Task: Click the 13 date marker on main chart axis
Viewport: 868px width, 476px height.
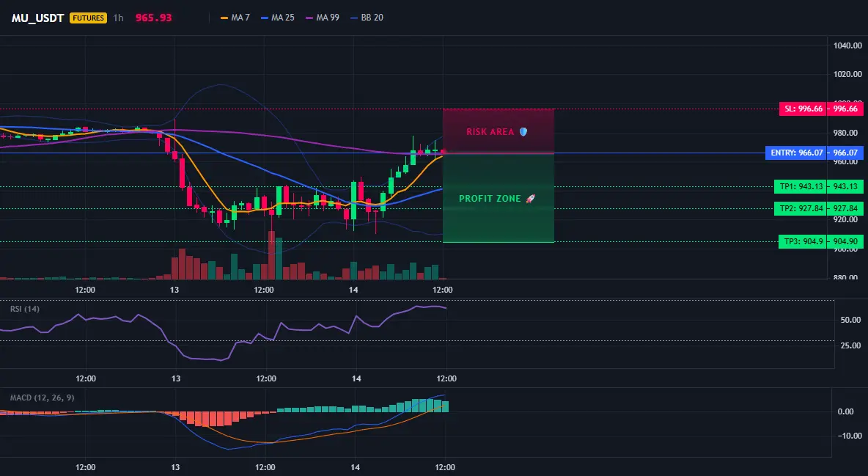Action: coord(174,290)
